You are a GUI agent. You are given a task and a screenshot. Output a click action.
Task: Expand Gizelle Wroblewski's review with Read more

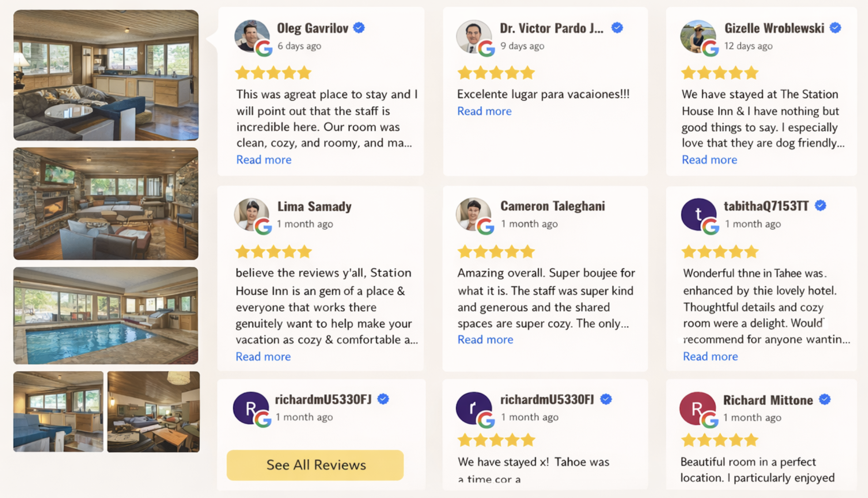[x=709, y=160]
